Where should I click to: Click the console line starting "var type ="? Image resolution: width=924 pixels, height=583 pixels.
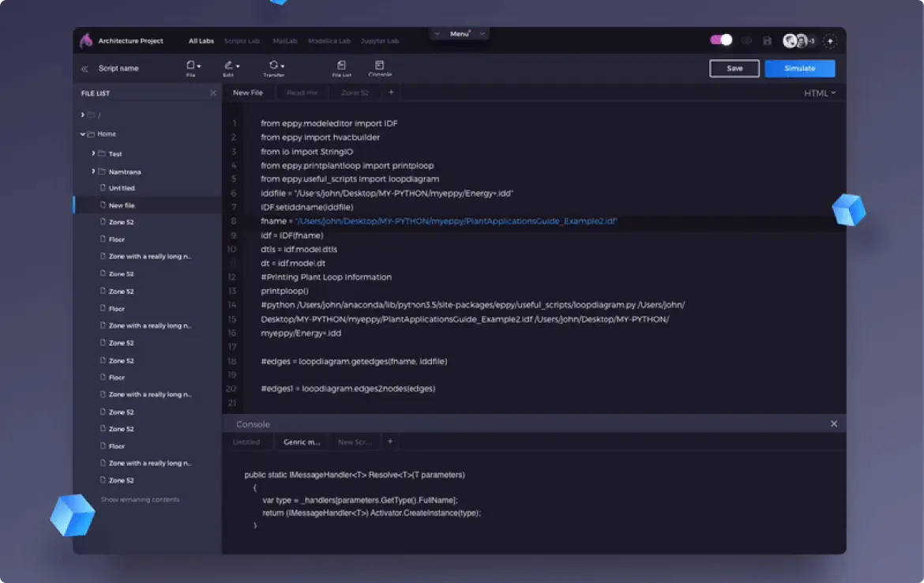(360, 500)
